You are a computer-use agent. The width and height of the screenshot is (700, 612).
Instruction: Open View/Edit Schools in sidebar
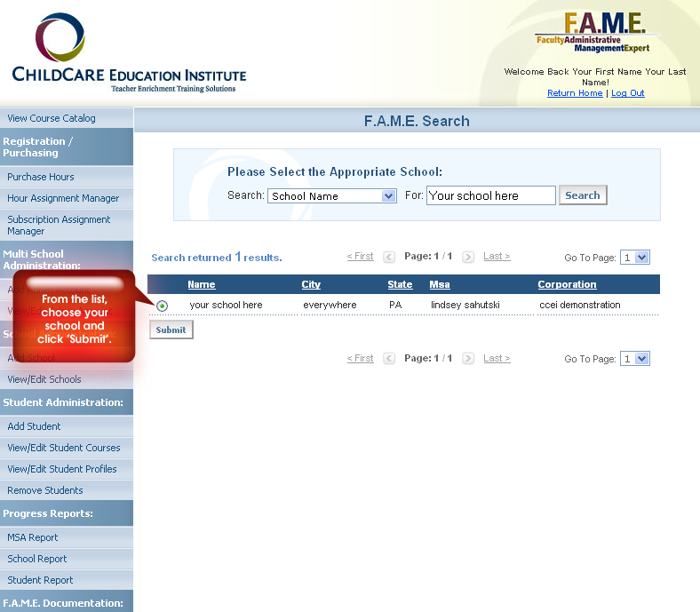tap(67, 379)
